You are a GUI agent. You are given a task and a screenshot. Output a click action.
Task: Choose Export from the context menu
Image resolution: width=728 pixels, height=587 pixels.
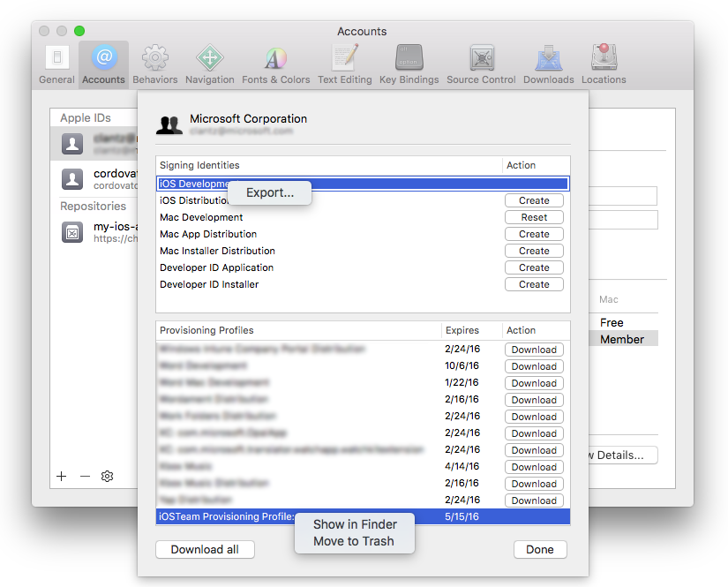click(269, 192)
